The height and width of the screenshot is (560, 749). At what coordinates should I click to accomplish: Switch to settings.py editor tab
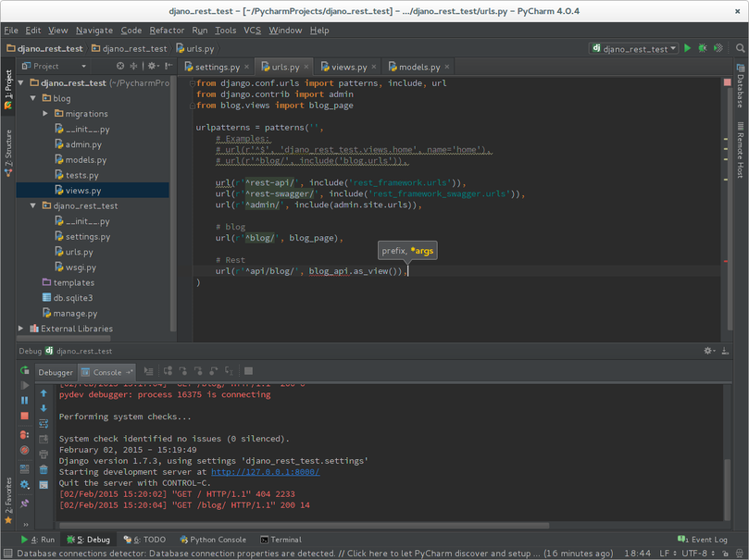tap(217, 67)
